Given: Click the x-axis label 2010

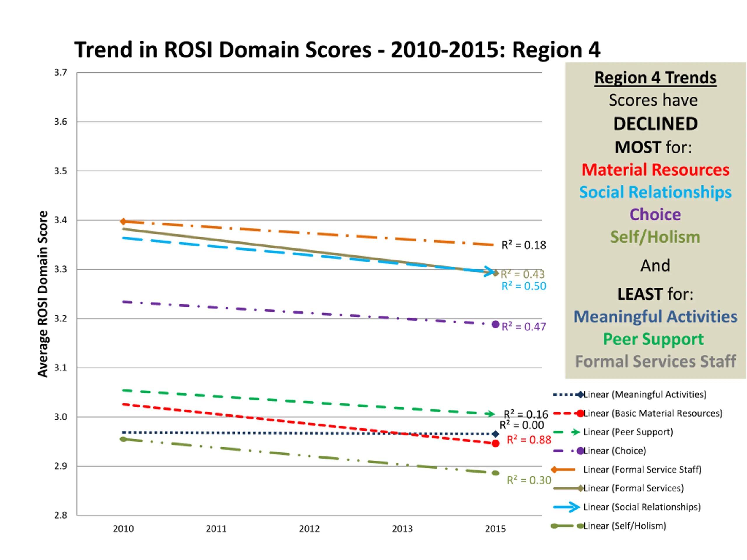Looking at the screenshot, I should point(123,528).
